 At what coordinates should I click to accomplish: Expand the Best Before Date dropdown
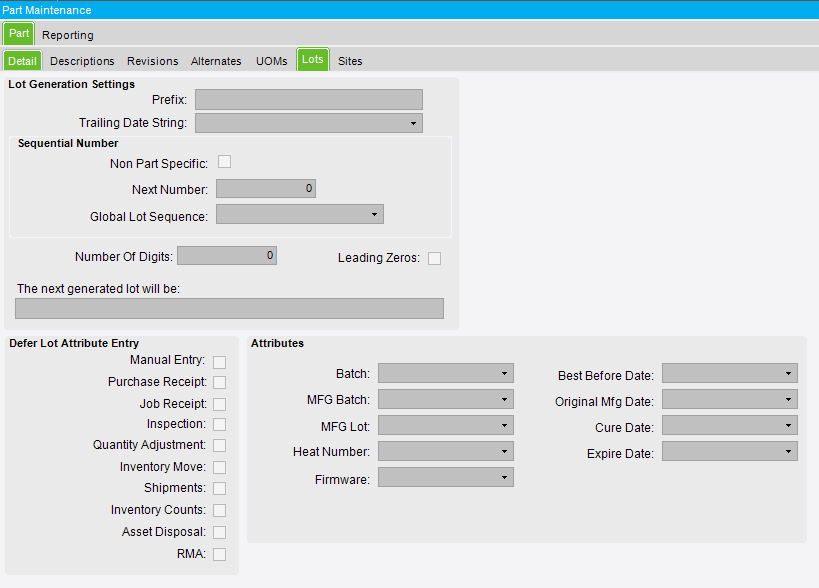730,373
